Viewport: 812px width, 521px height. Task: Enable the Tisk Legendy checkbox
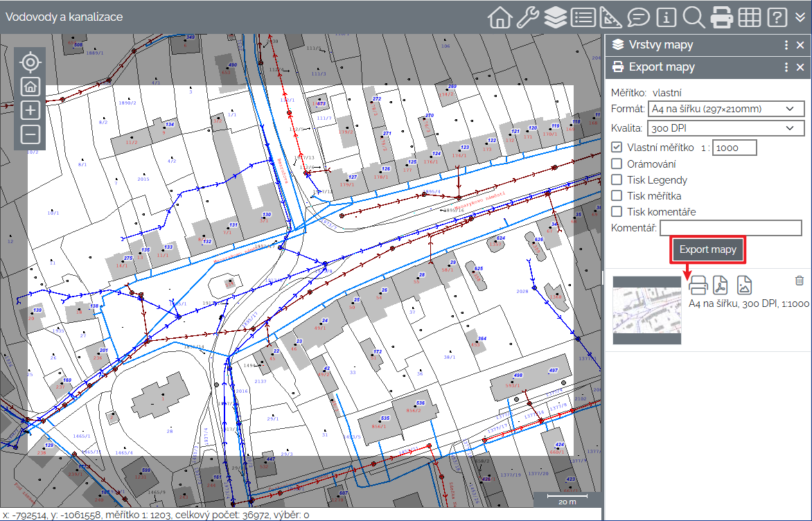pos(617,180)
